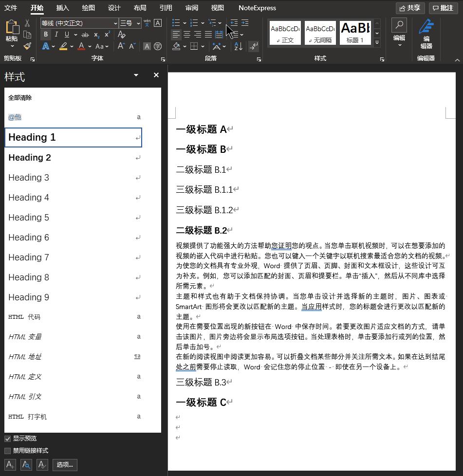Open the Font dialog launcher
The image size is (463, 476).
click(x=163, y=59)
